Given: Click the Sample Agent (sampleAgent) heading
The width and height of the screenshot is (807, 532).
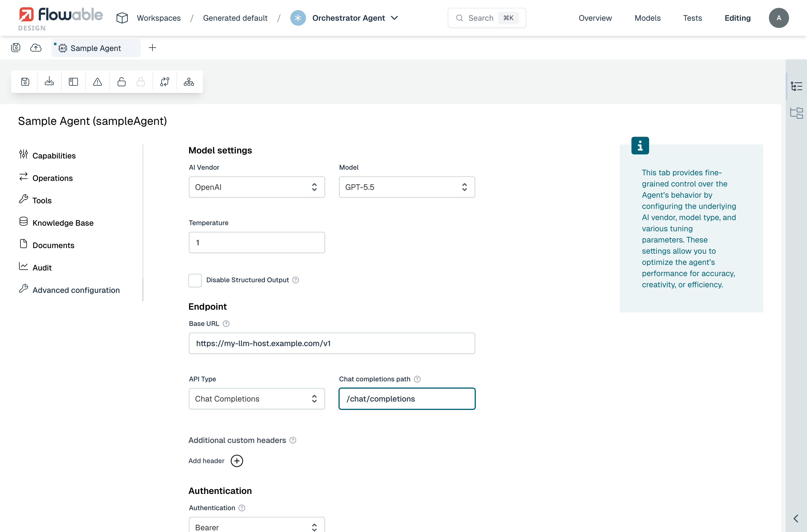Looking at the screenshot, I should 92,121.
